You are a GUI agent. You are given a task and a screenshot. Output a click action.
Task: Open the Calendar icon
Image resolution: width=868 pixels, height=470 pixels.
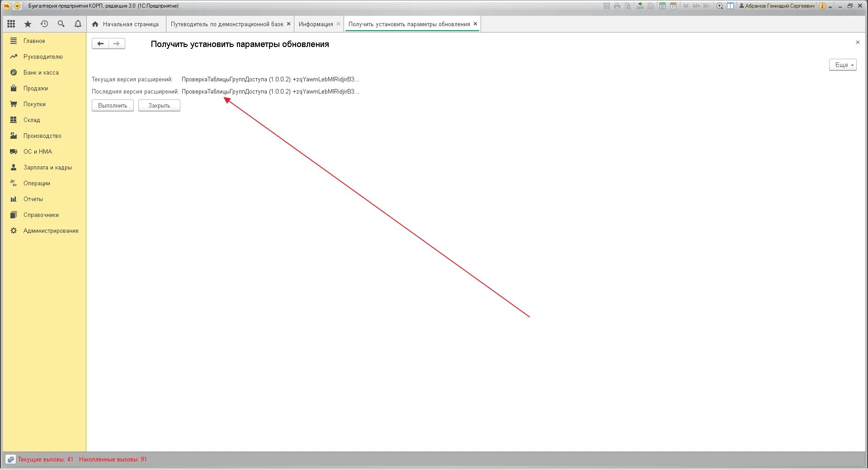(673, 6)
